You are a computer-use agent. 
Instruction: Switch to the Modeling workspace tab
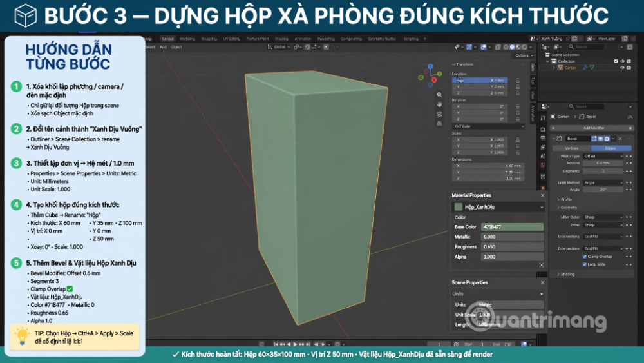click(x=187, y=39)
